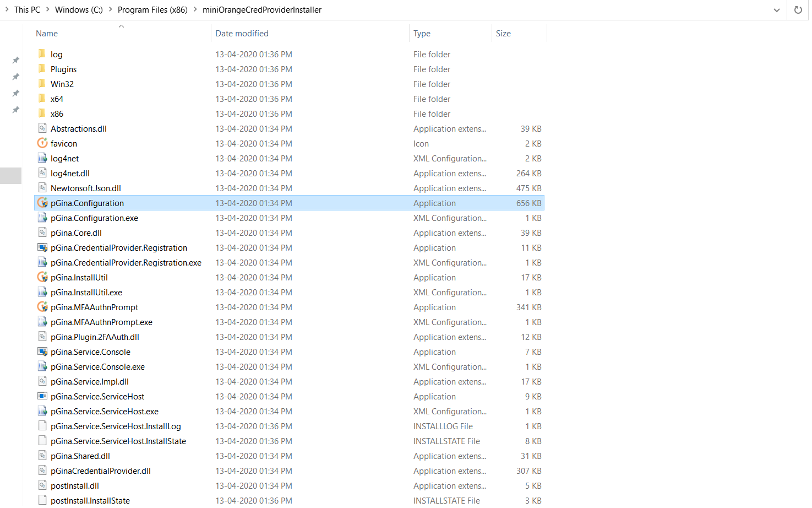812x508 pixels.
Task: Open the address bar history dropdown
Action: pos(777,10)
